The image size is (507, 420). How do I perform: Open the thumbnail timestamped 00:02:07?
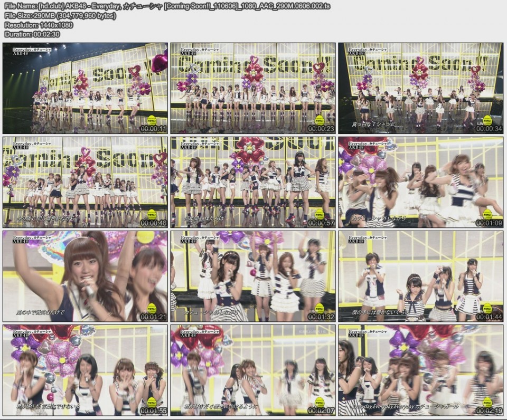coord(253,370)
